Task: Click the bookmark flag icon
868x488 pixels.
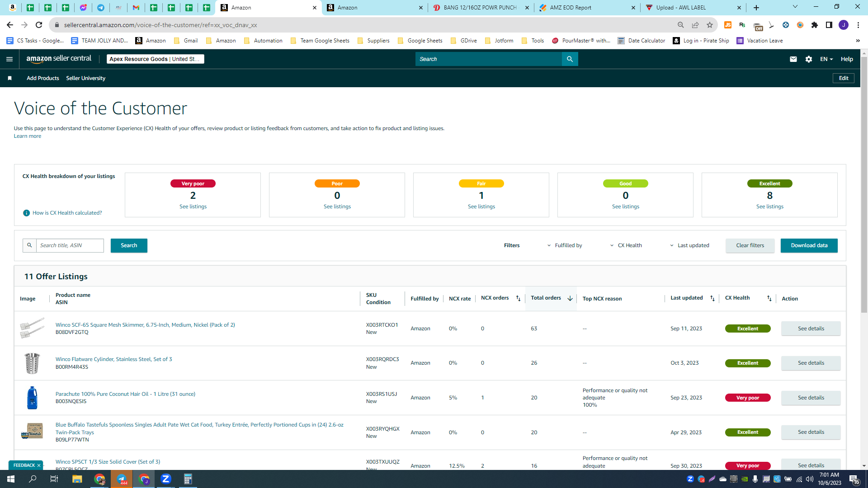Action: point(9,78)
